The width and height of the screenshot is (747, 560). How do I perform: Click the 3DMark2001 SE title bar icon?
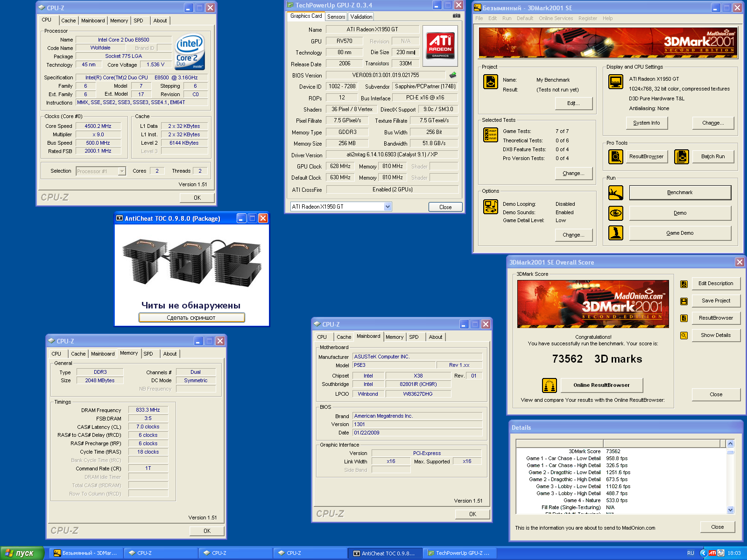(x=477, y=7)
